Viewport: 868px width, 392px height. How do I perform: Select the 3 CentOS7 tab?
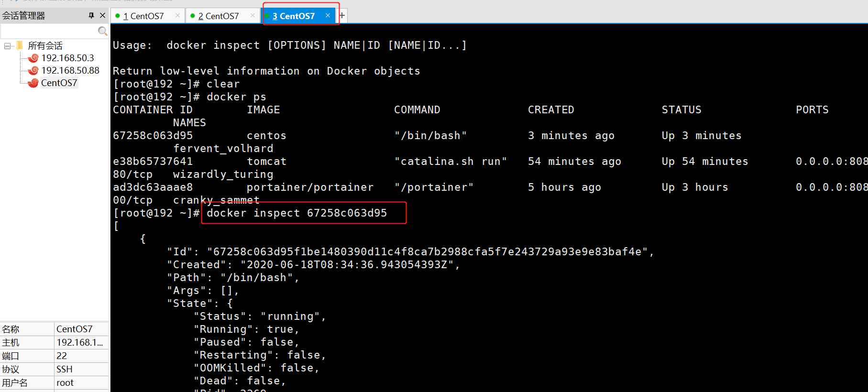pyautogui.click(x=293, y=16)
